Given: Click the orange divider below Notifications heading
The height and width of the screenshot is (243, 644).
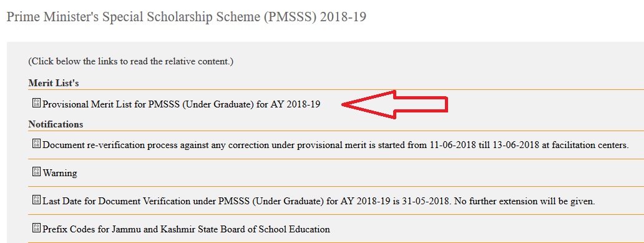Looking at the screenshot, I should click(336, 131).
